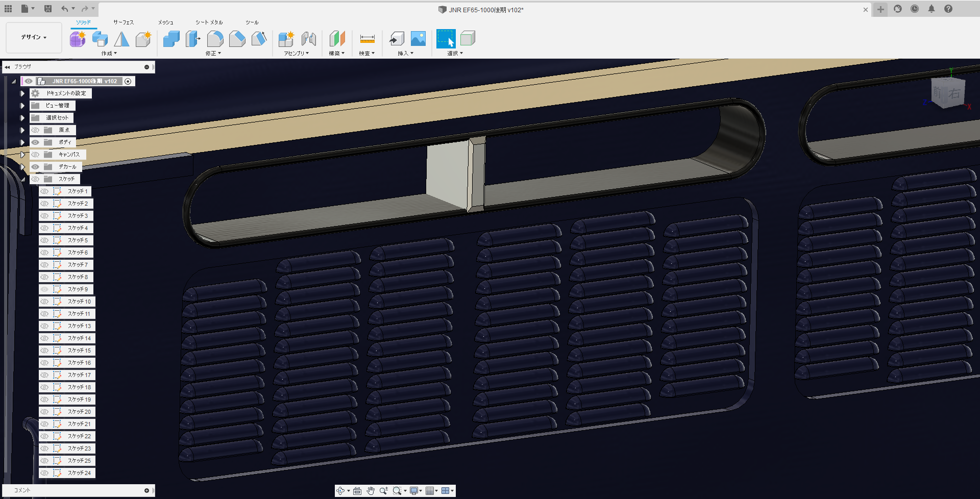
Task: Click the Save disk icon
Action: (x=47, y=9)
